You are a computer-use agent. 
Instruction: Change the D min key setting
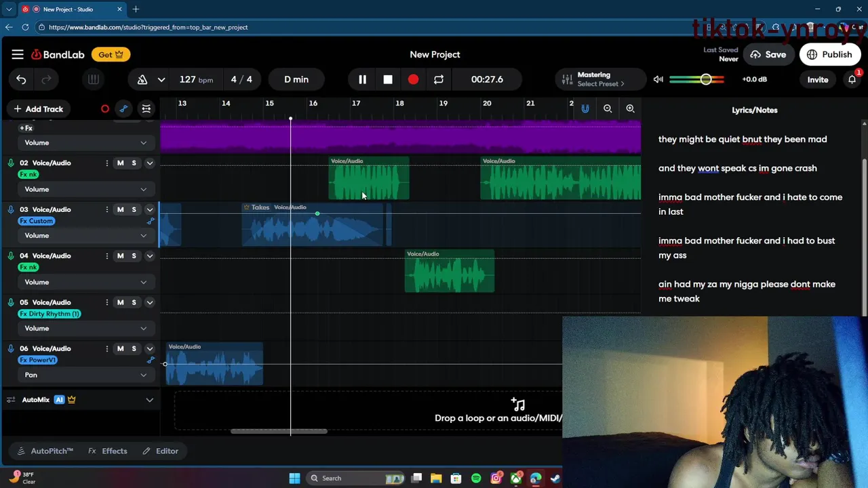click(296, 79)
